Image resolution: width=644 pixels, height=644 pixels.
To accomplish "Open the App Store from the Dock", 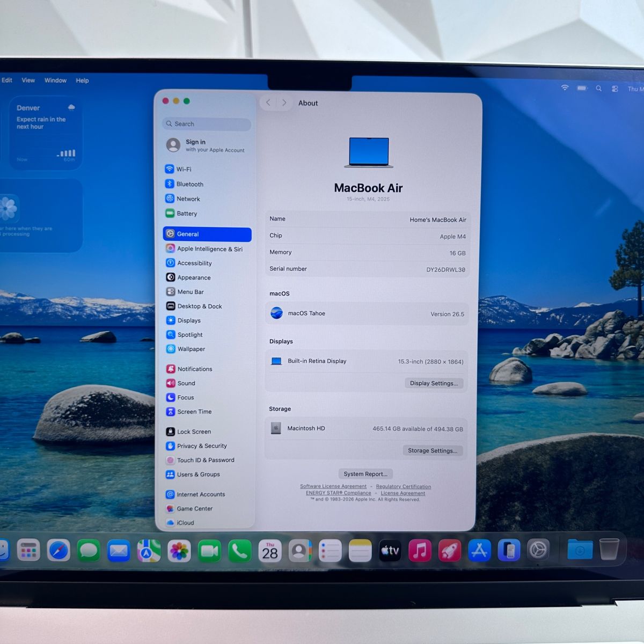I will tap(479, 550).
